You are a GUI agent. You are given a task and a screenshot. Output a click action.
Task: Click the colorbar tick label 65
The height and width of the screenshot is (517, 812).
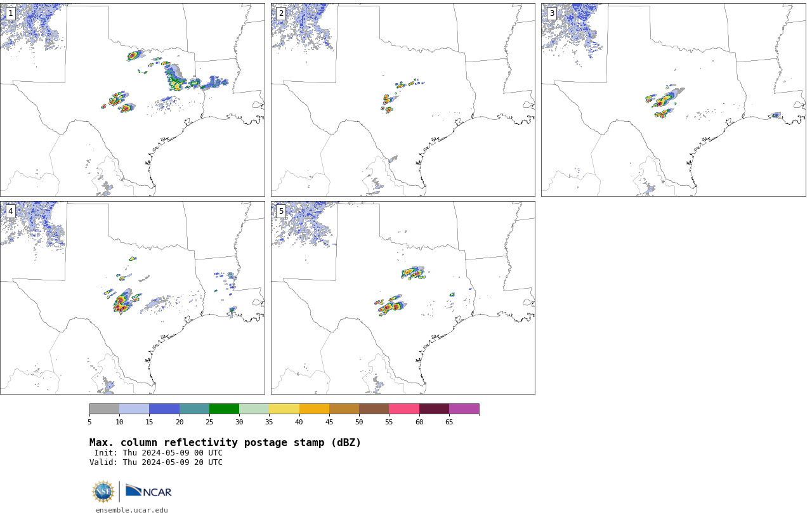click(449, 422)
